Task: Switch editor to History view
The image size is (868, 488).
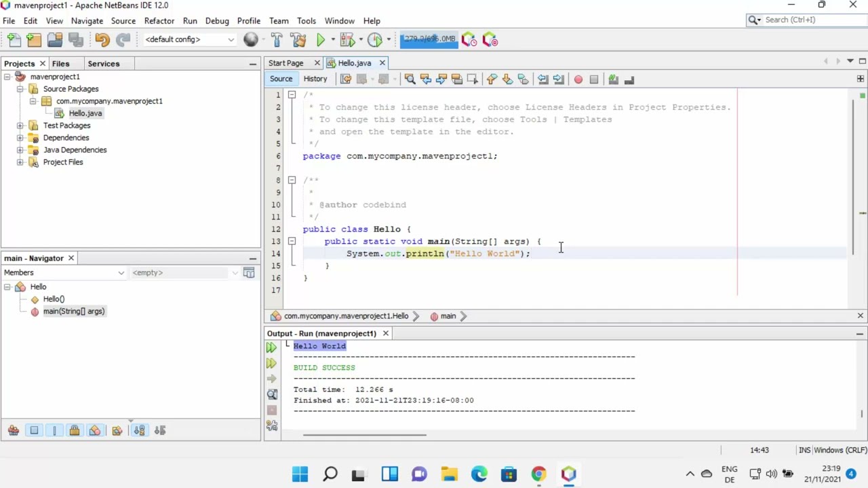Action: 315,79
